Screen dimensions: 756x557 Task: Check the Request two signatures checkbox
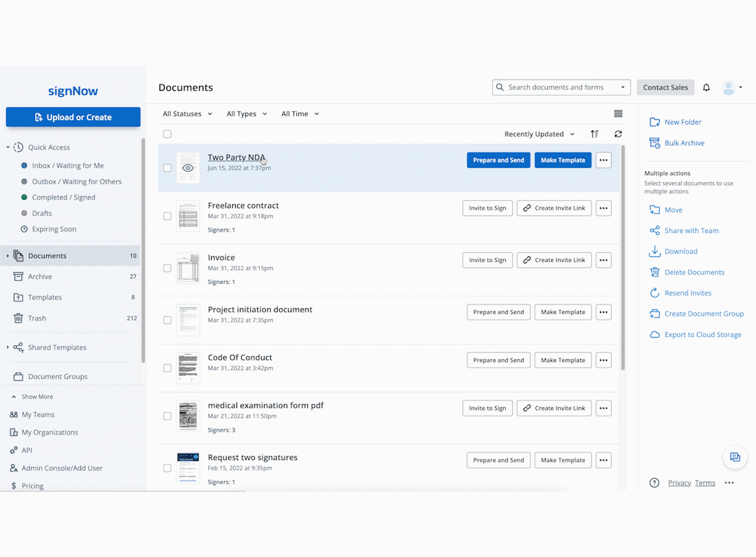pos(167,468)
